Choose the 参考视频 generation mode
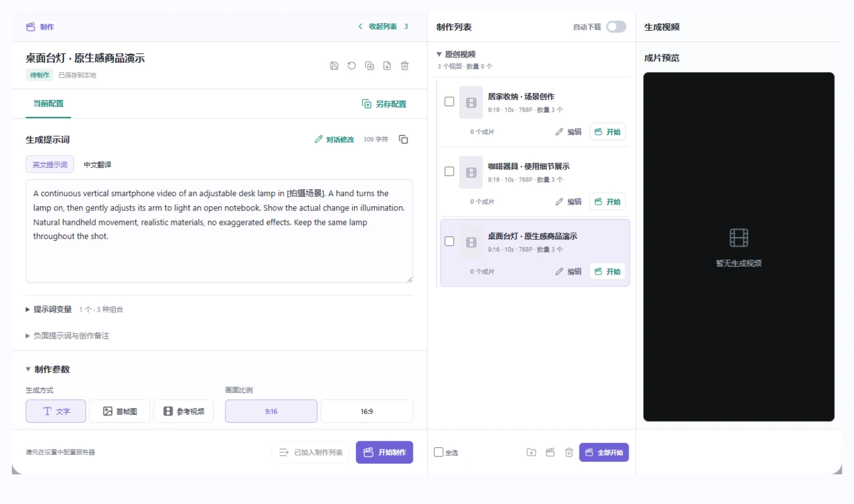Image resolution: width=854 pixels, height=504 pixels. click(x=184, y=411)
